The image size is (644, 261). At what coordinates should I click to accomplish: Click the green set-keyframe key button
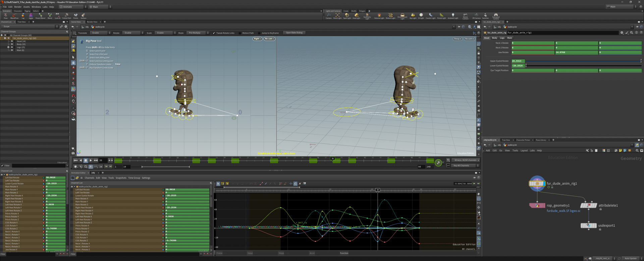[438, 163]
